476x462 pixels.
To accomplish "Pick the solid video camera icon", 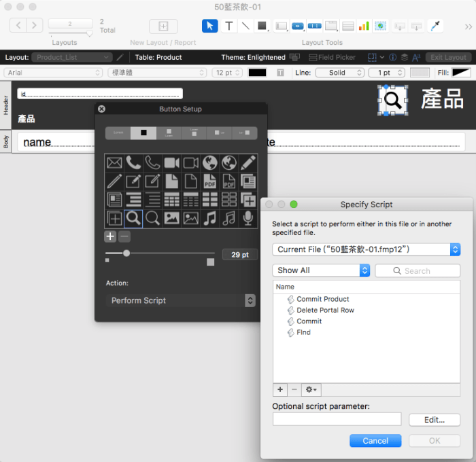I will pyautogui.click(x=171, y=163).
